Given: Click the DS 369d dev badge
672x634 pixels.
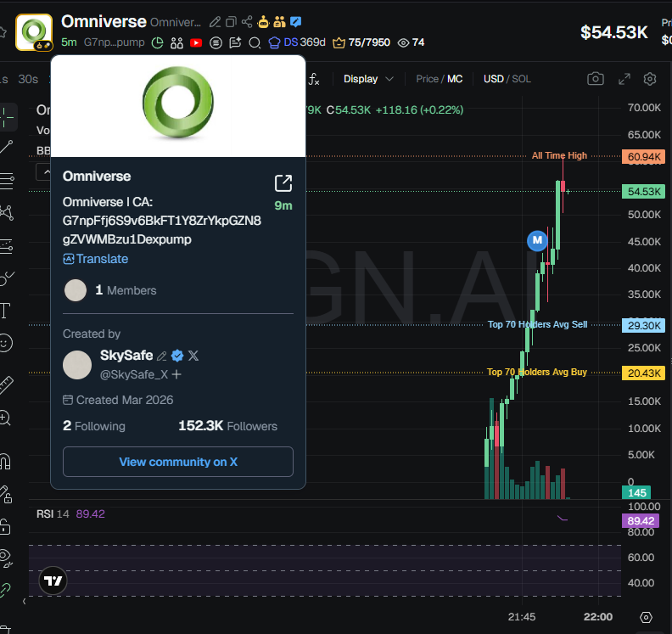Looking at the screenshot, I should tap(297, 42).
